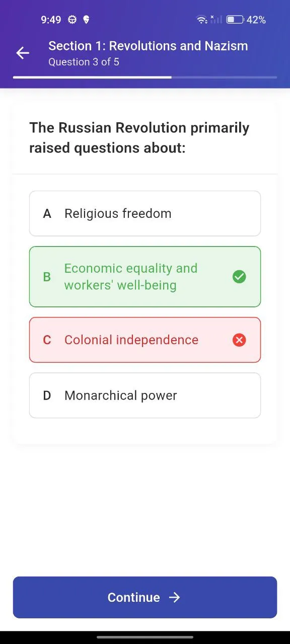Tap the settings gear icon in status bar
290x644 pixels.
pos(72,20)
